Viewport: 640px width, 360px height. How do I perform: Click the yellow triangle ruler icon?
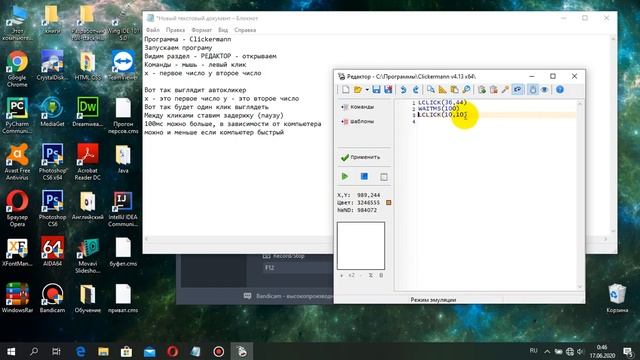[x=442, y=89]
